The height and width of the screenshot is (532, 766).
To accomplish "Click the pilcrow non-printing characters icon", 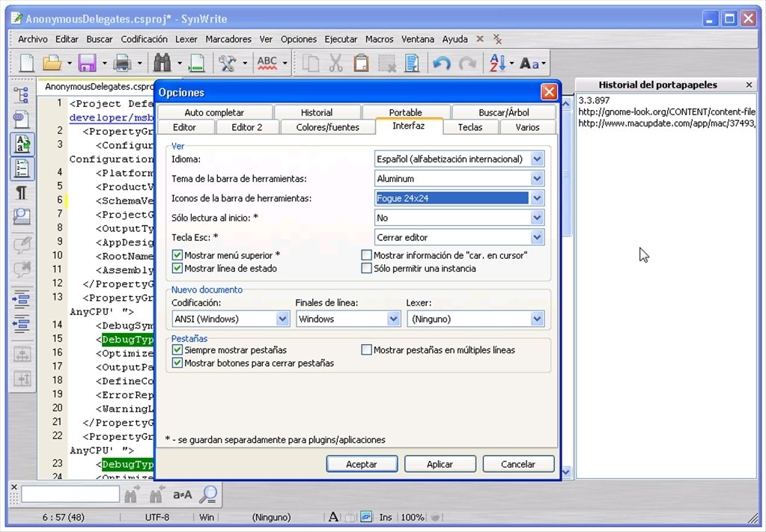I will (22, 193).
